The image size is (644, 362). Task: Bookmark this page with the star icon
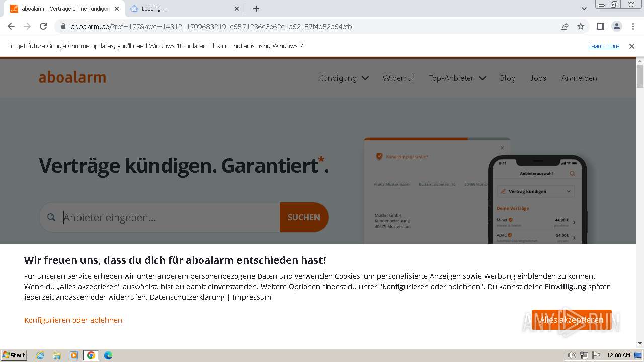click(581, 26)
